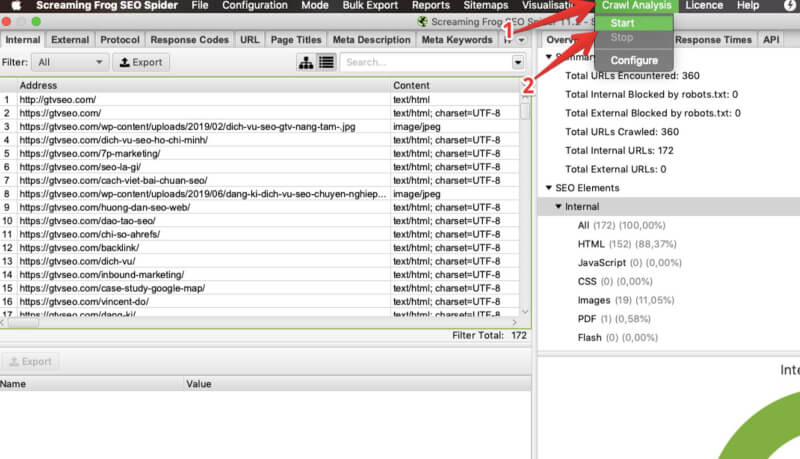
Task: Click the Screaming Frog title bar icon
Action: coord(422,22)
